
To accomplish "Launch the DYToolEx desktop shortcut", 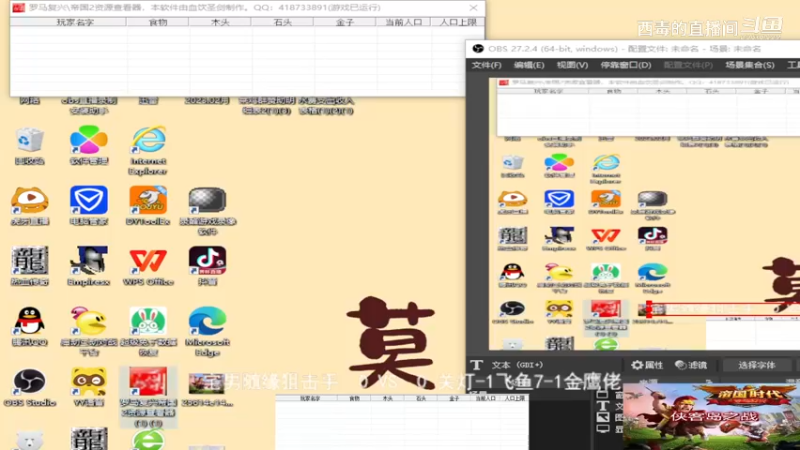I will 148,200.
